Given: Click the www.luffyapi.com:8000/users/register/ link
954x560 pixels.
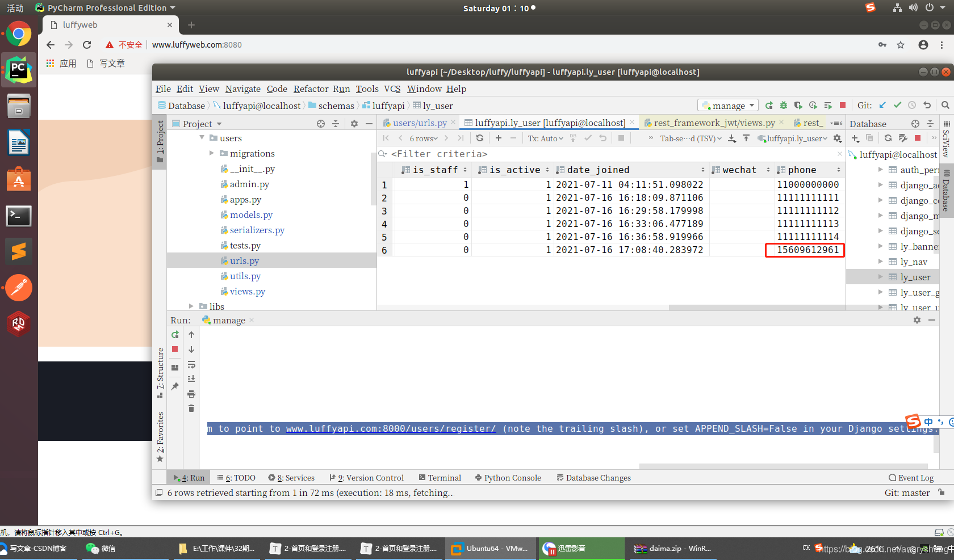Looking at the screenshot, I should coord(391,429).
